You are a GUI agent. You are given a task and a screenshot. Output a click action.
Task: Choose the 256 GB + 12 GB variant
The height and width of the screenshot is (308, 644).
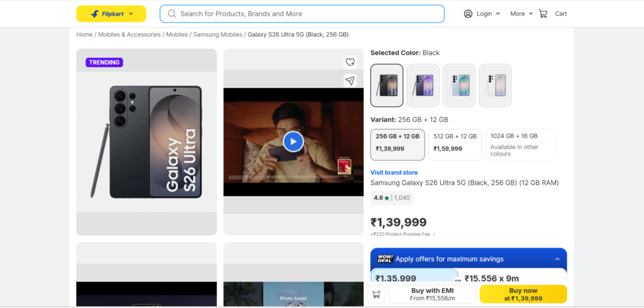pyautogui.click(x=397, y=145)
